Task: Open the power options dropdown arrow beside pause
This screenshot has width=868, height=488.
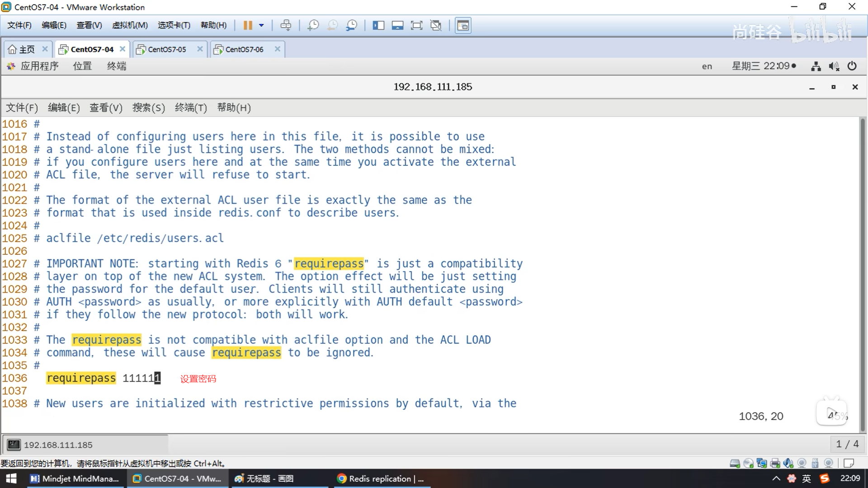Action: (x=261, y=25)
